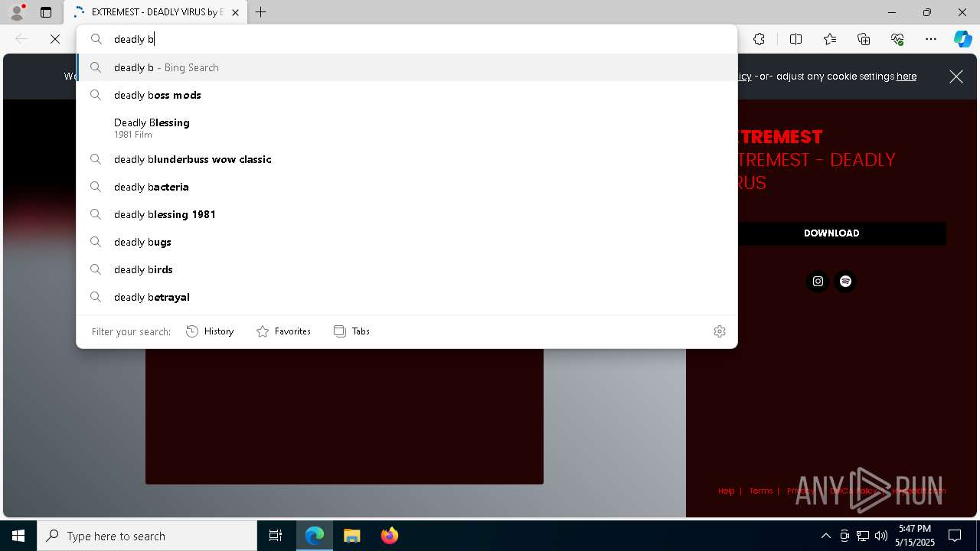Image resolution: width=980 pixels, height=551 pixels.
Task: Filter search by Tabs
Action: 351,331
